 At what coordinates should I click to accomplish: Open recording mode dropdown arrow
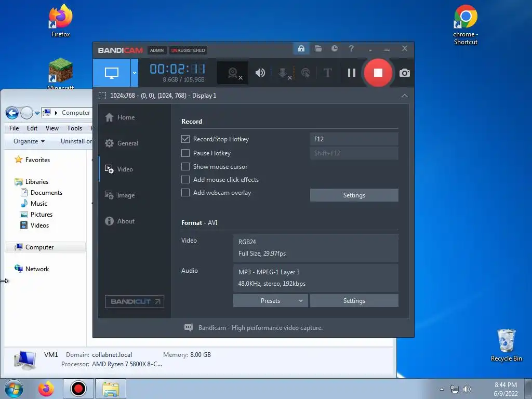[x=135, y=73]
